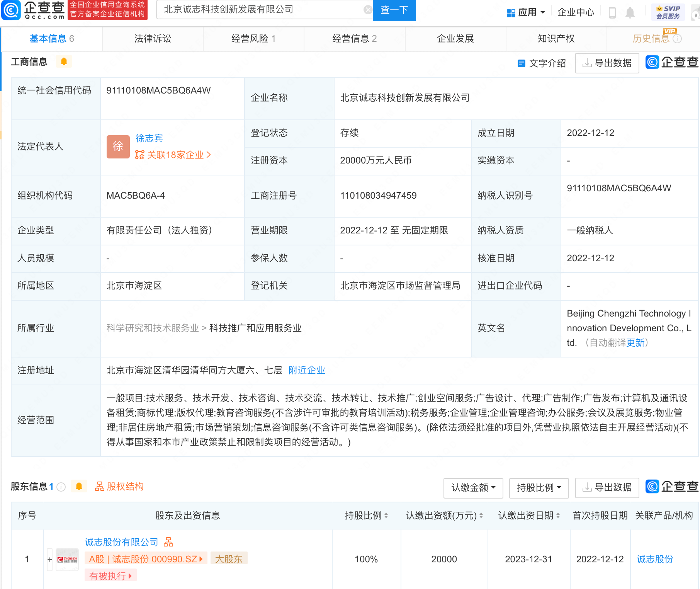Click the 徐 avatar of legal representative
Viewport: 700px width, 589px height.
[118, 146]
